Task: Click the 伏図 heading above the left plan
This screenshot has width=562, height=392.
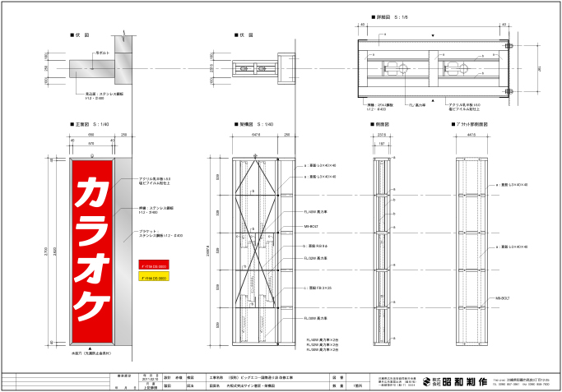Action: point(80,35)
